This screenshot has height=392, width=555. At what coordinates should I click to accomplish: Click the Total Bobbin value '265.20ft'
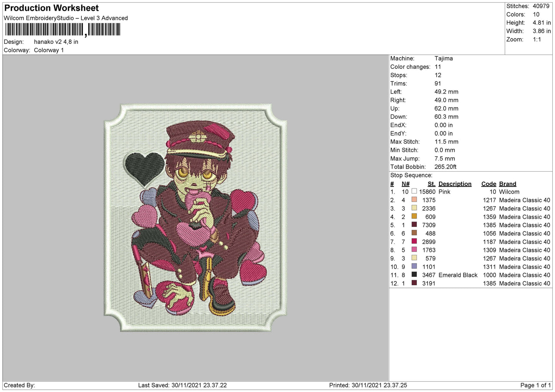tap(446, 167)
